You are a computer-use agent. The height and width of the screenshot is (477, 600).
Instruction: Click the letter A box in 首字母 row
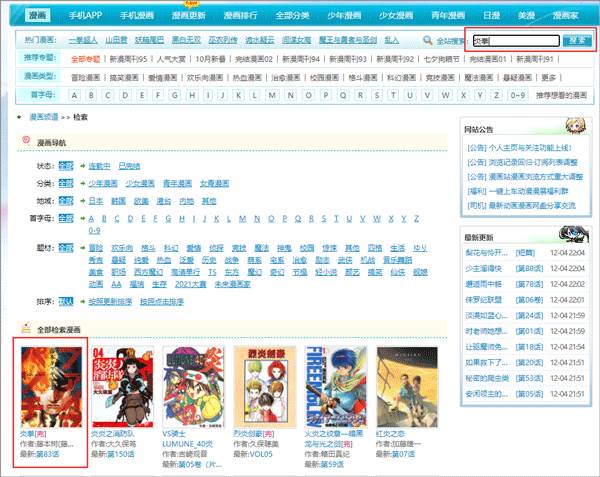(x=66, y=96)
